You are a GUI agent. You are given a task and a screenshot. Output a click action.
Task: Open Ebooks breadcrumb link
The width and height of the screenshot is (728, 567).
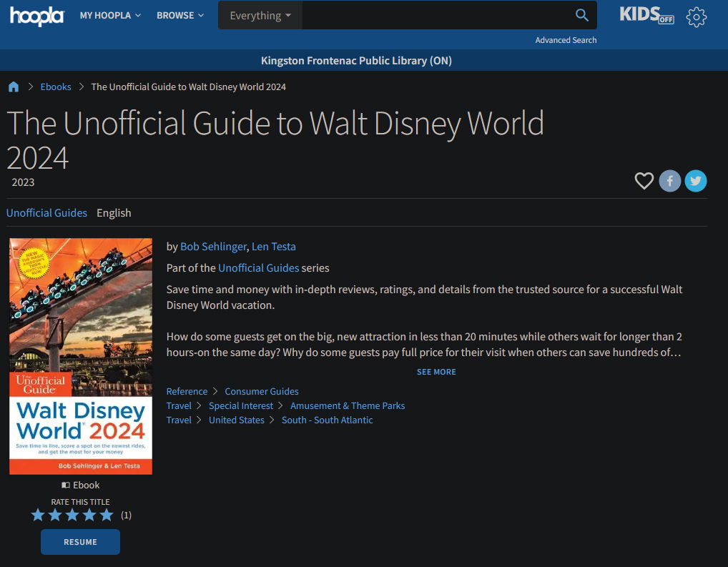click(x=56, y=87)
